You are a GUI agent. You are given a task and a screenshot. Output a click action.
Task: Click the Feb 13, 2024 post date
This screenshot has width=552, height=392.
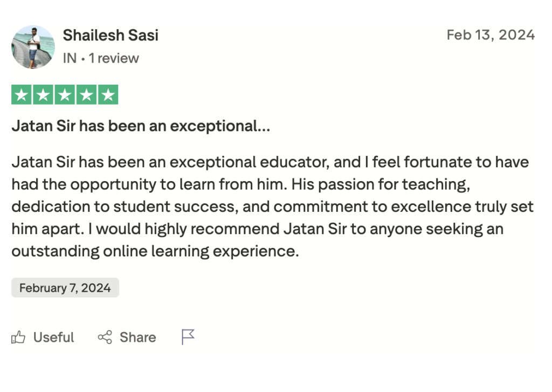(491, 35)
